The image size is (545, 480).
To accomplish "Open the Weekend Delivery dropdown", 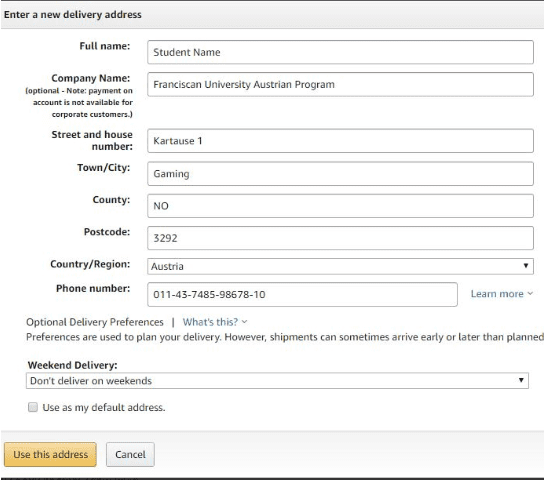I will coord(277,381).
